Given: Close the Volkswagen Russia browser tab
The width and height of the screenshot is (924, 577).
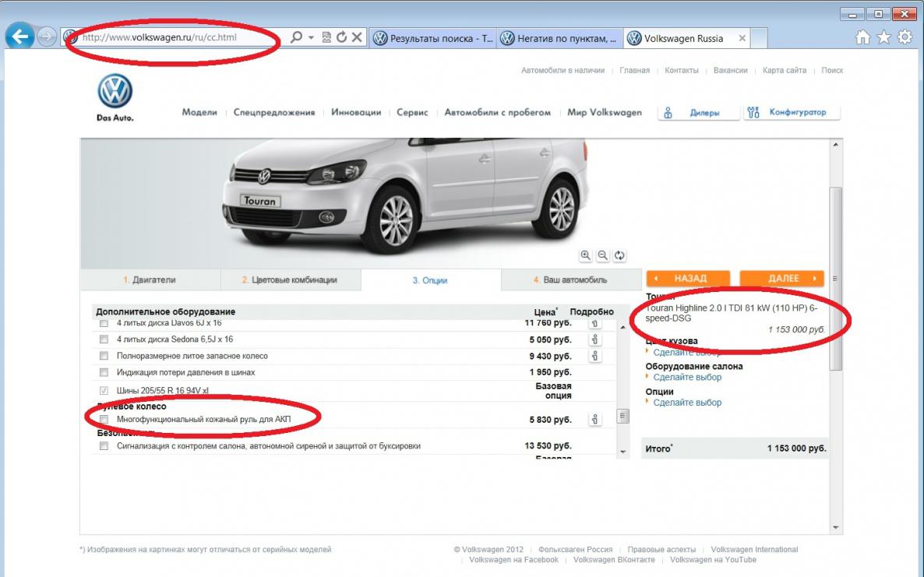Looking at the screenshot, I should pos(742,38).
